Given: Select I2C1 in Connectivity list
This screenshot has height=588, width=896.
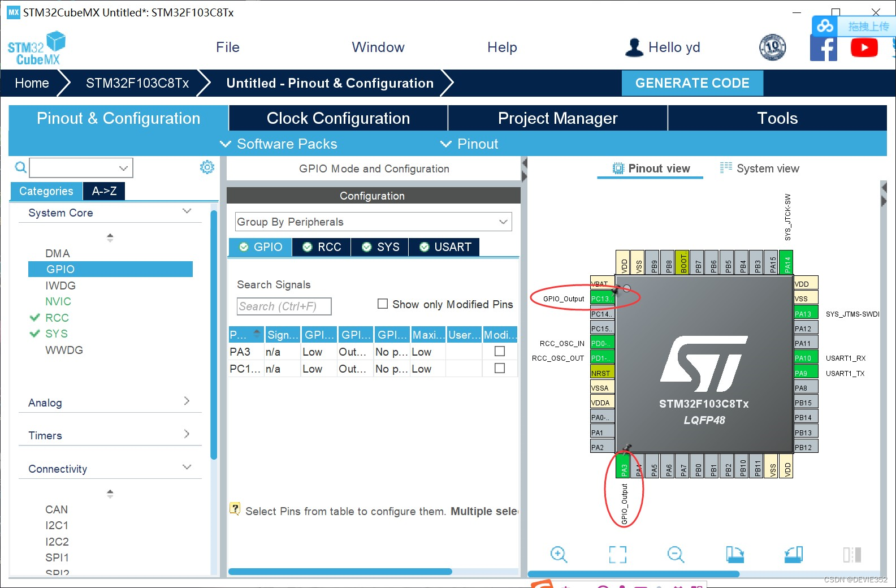Looking at the screenshot, I should (57, 525).
